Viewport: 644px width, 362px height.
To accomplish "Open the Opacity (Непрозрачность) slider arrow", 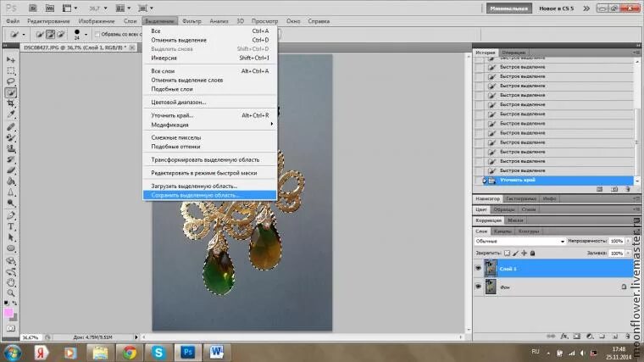I will pos(629,242).
